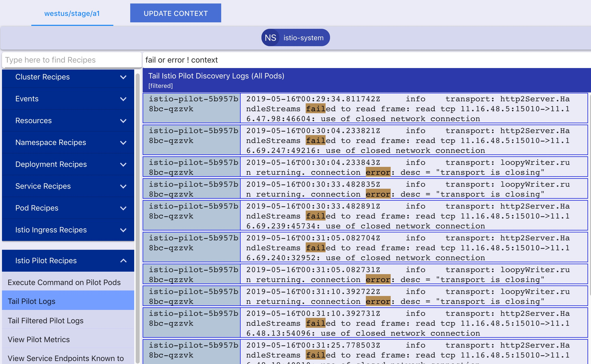591x364 pixels.
Task: Click the Pod Recipes chevron icon
Action: coord(123,208)
